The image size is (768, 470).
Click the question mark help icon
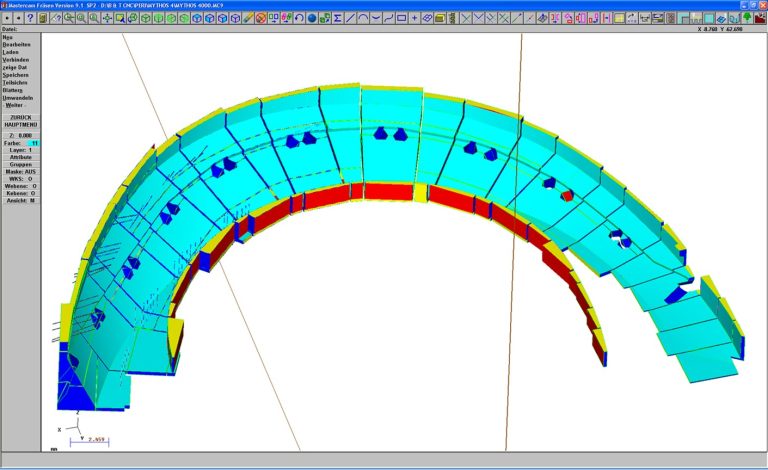30,18
